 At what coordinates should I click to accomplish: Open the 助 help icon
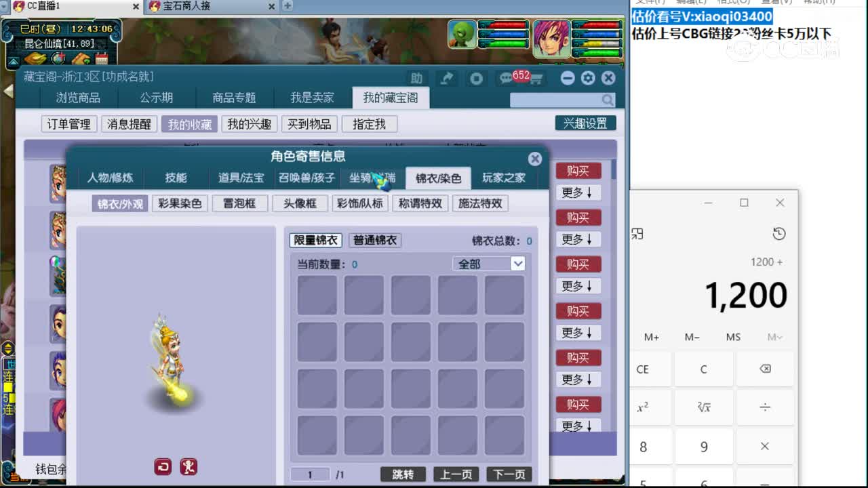click(x=416, y=78)
